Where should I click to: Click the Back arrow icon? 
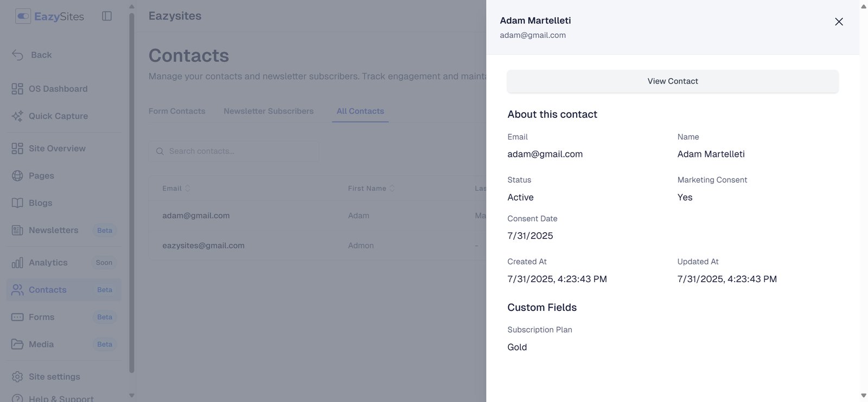click(x=17, y=55)
